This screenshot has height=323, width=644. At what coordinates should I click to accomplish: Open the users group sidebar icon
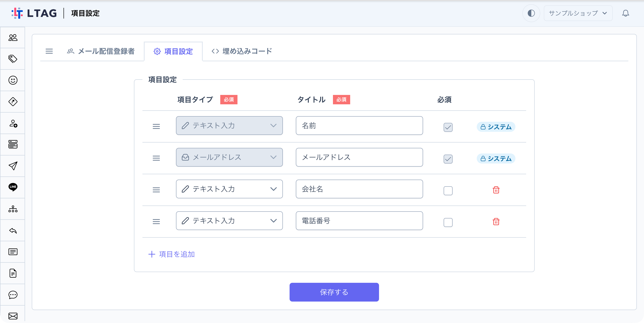[13, 38]
